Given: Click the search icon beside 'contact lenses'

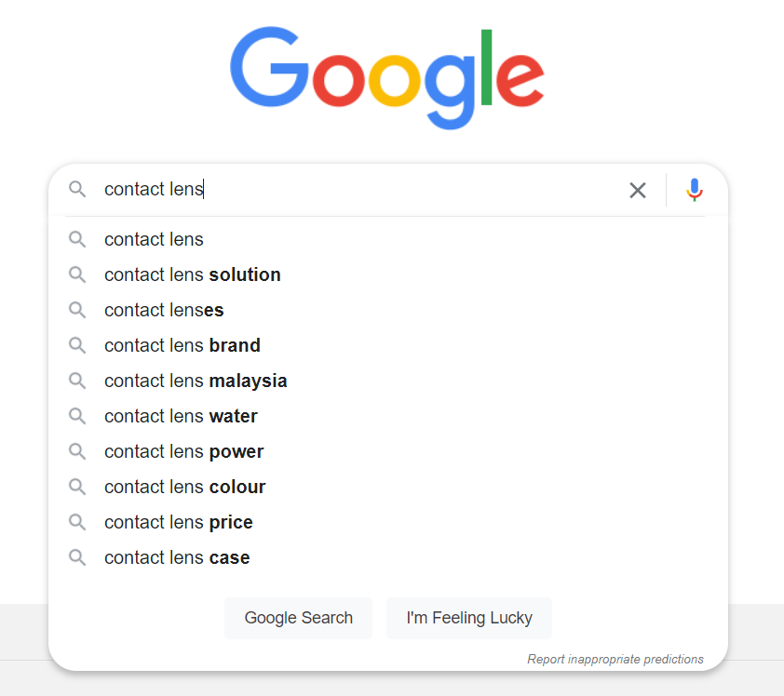Looking at the screenshot, I should (78, 310).
